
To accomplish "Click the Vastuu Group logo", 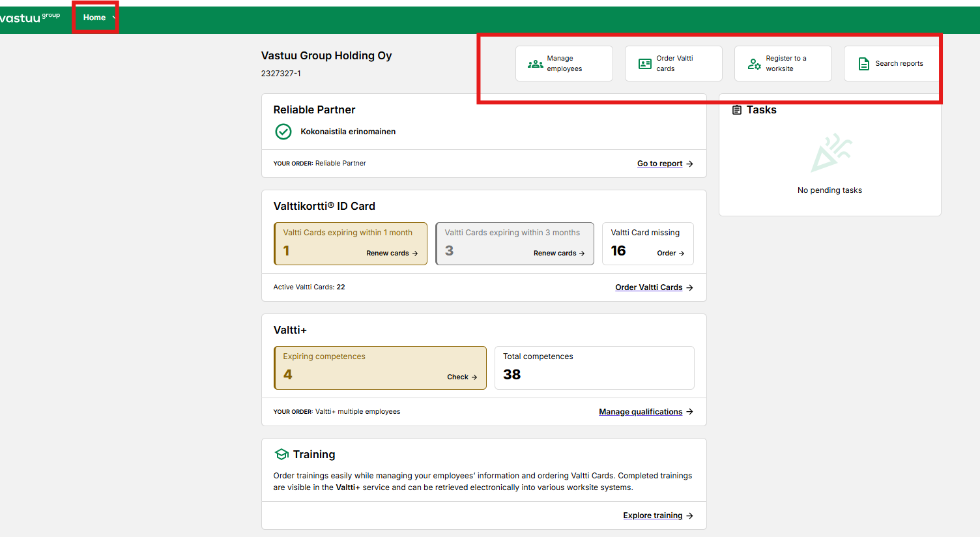I will pyautogui.click(x=30, y=18).
